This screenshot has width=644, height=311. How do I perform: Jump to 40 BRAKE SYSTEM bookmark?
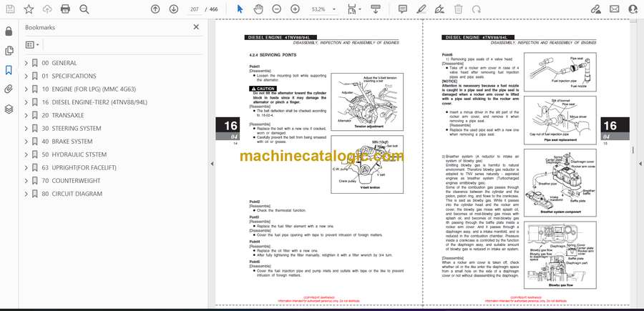coord(67,142)
